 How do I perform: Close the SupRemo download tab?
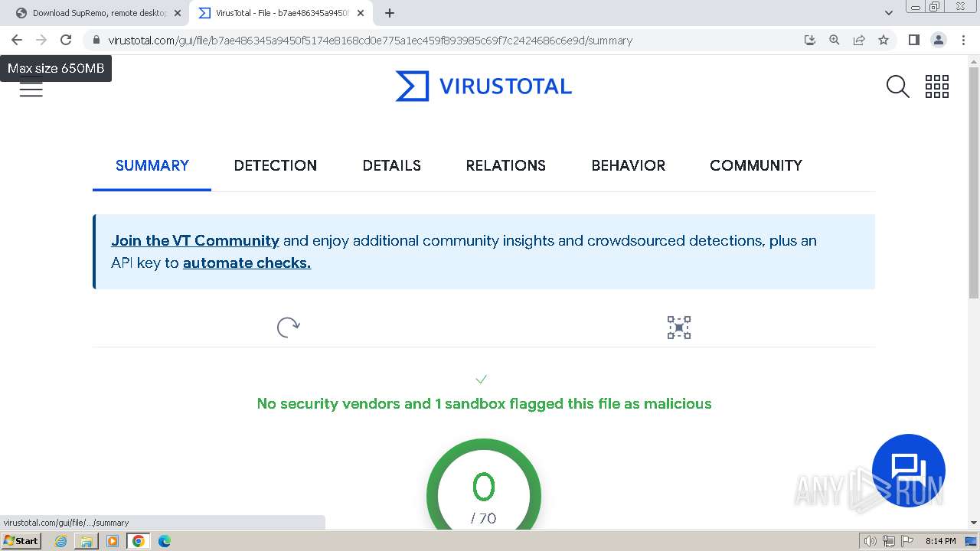178,13
